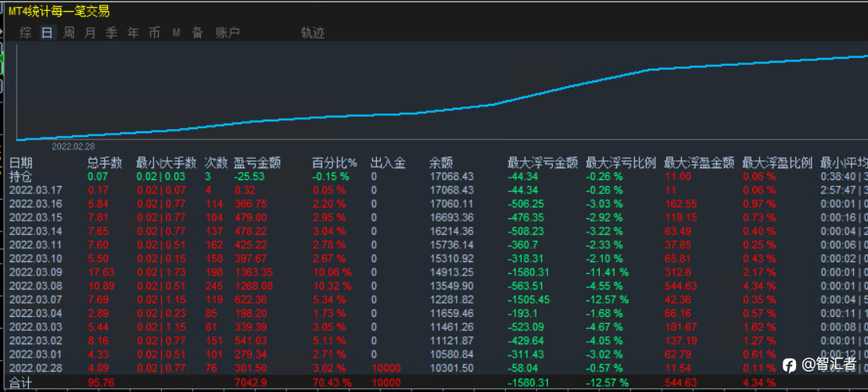Open the 备 tab
Viewport: 868px width, 392px height.
pyautogui.click(x=198, y=33)
